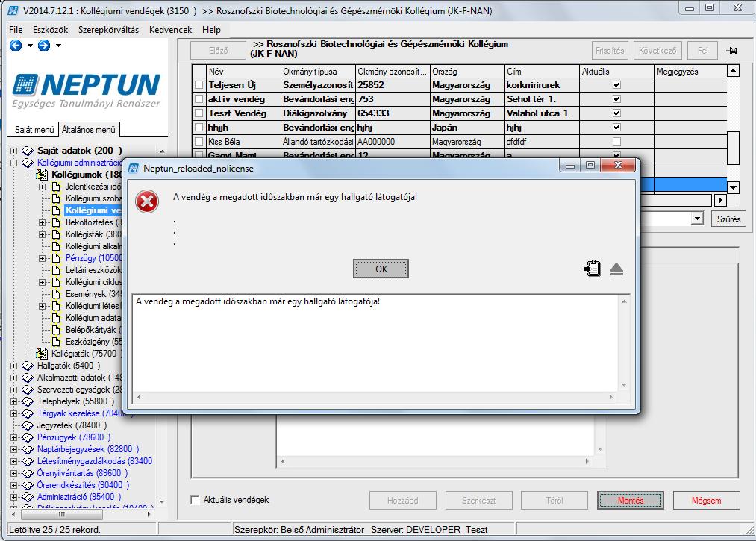
Task: Click the Pénzügyek (78600) book icon
Action: [x=28, y=437]
